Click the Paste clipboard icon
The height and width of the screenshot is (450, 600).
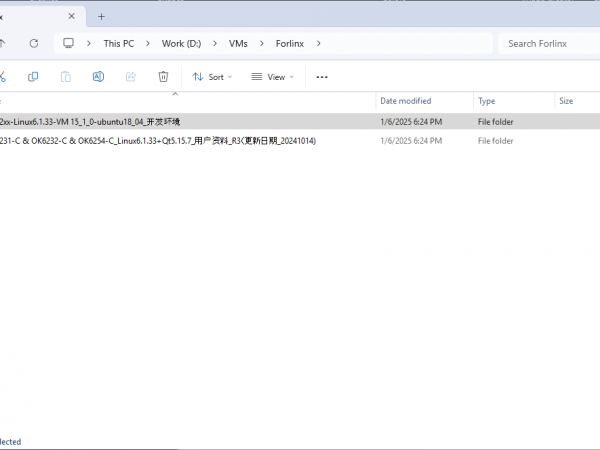pos(66,77)
